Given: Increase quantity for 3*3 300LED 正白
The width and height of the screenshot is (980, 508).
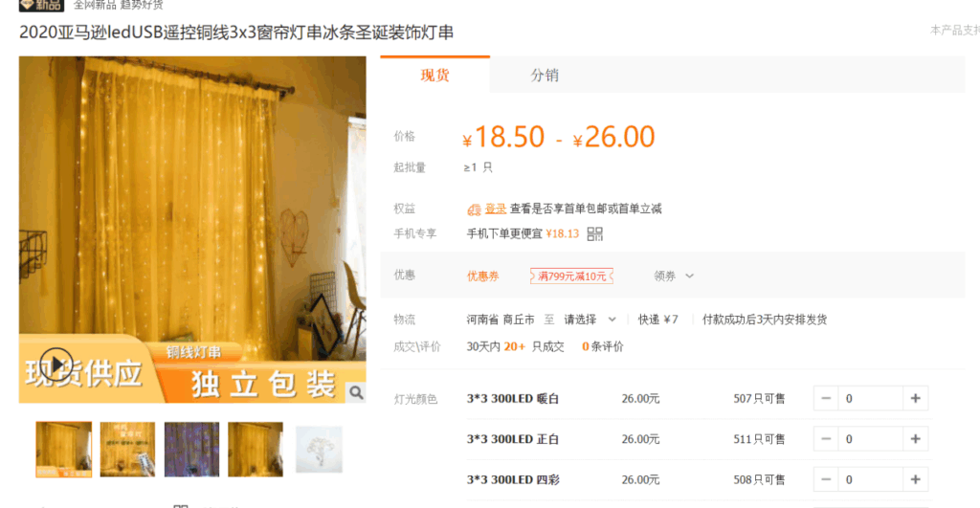Looking at the screenshot, I should click(x=915, y=439).
